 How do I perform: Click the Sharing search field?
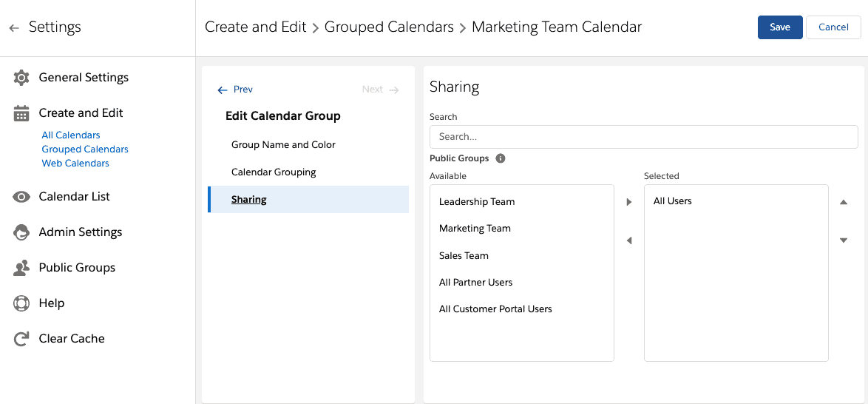(x=644, y=137)
